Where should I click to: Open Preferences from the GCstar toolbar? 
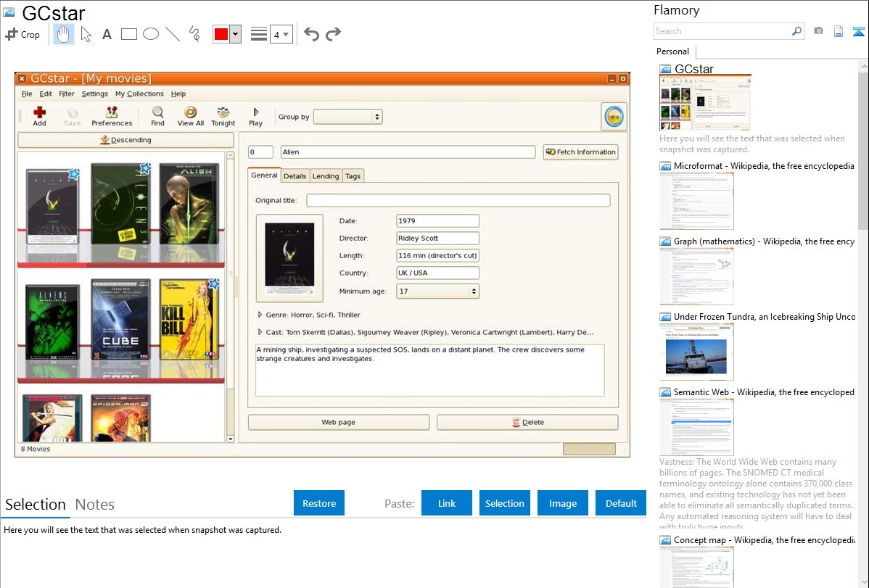(112, 117)
